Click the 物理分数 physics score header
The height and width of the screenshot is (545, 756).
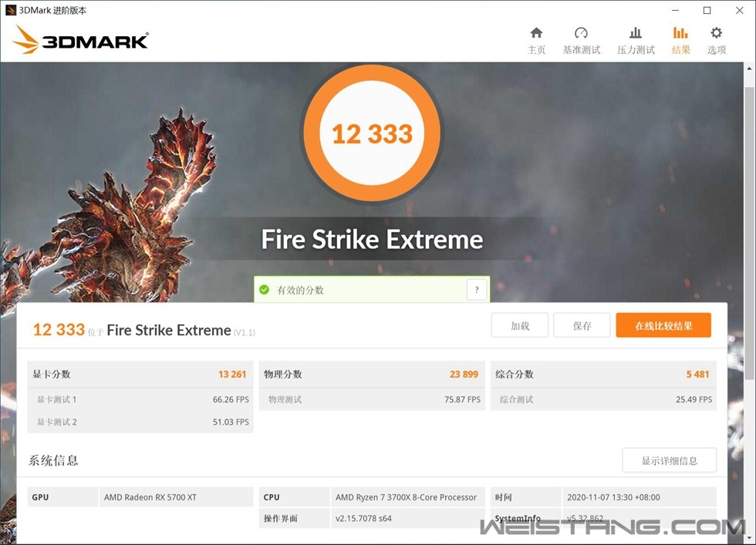coord(283,374)
